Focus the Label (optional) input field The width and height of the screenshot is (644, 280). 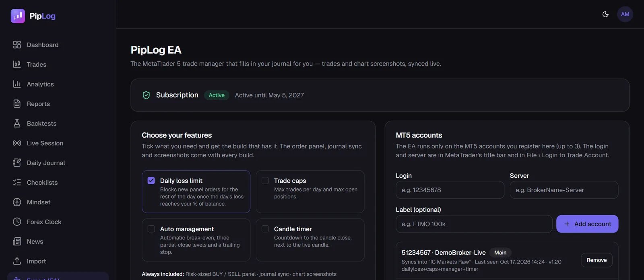pyautogui.click(x=474, y=224)
